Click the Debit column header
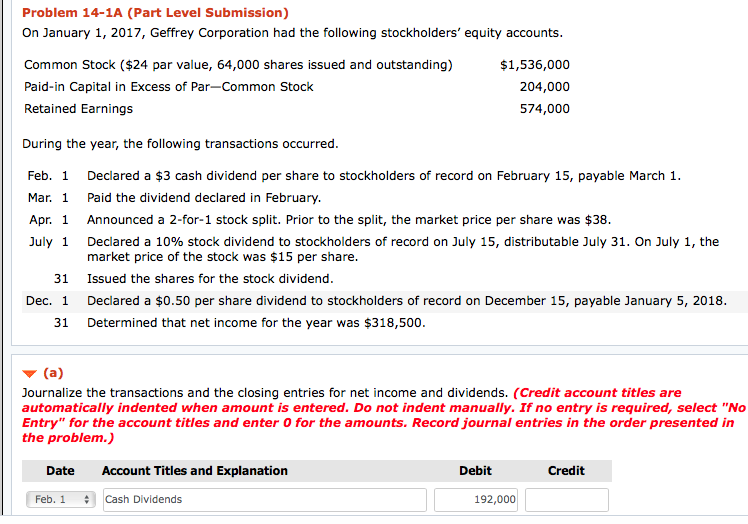This screenshot has width=748, height=524. click(475, 471)
